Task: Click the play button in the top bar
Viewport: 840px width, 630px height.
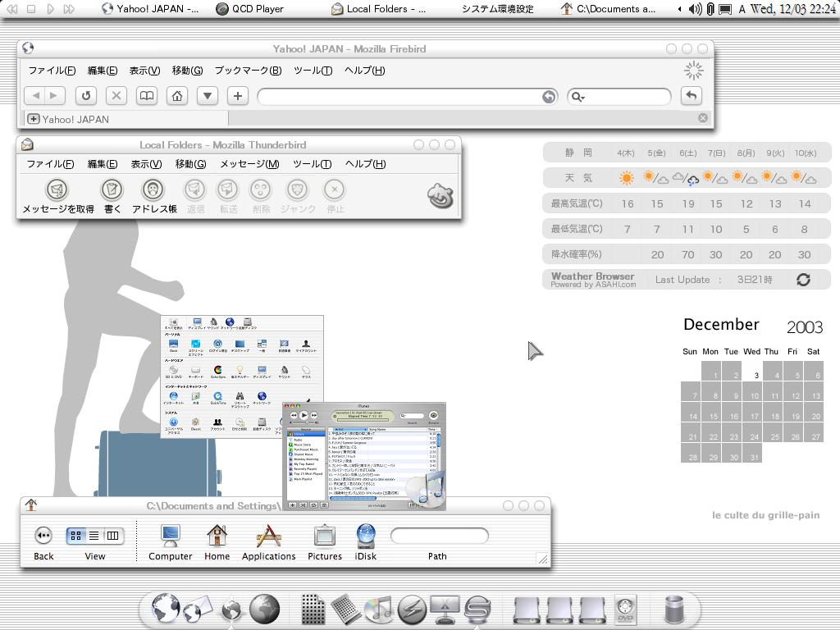Action: (50, 8)
